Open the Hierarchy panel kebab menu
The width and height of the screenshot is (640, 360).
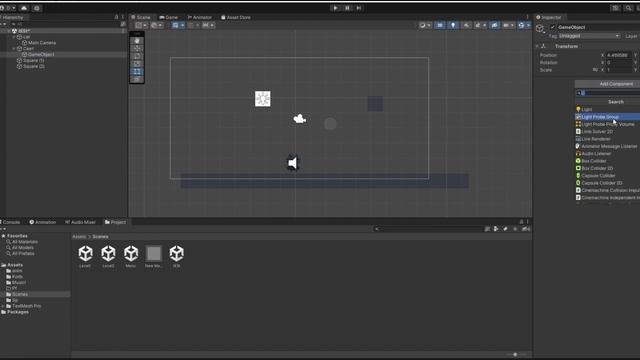pyautogui.click(x=122, y=17)
